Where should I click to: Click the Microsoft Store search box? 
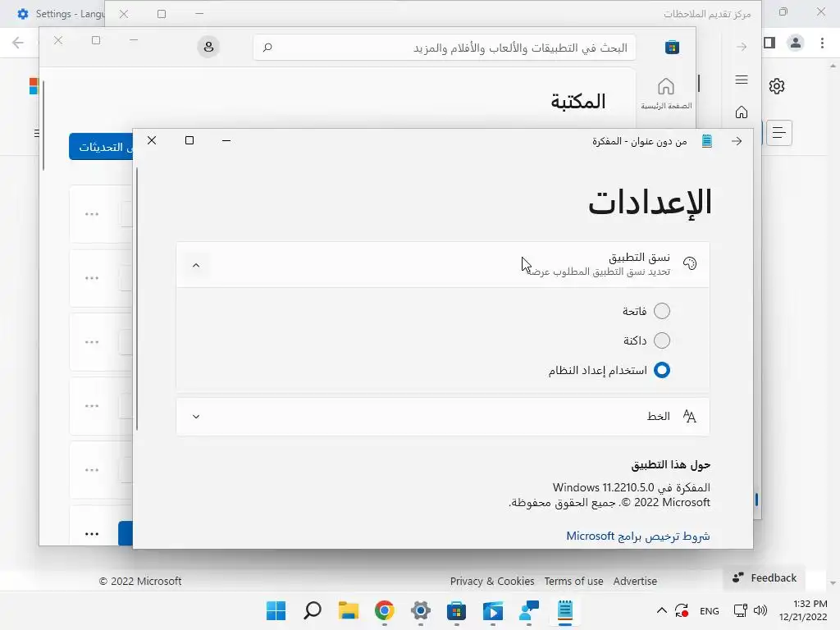click(444, 48)
